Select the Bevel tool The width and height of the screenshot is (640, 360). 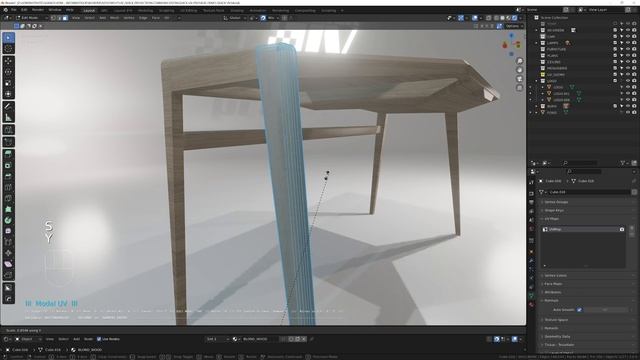click(9, 176)
